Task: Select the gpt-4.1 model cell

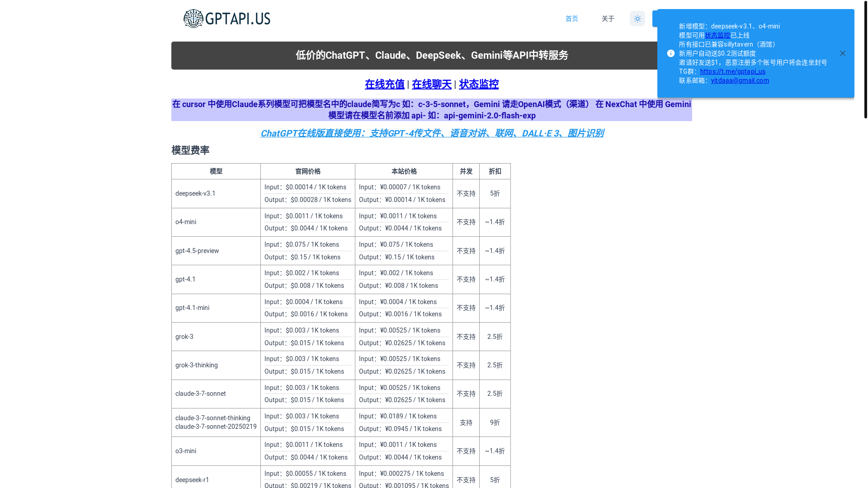Action: click(x=216, y=279)
